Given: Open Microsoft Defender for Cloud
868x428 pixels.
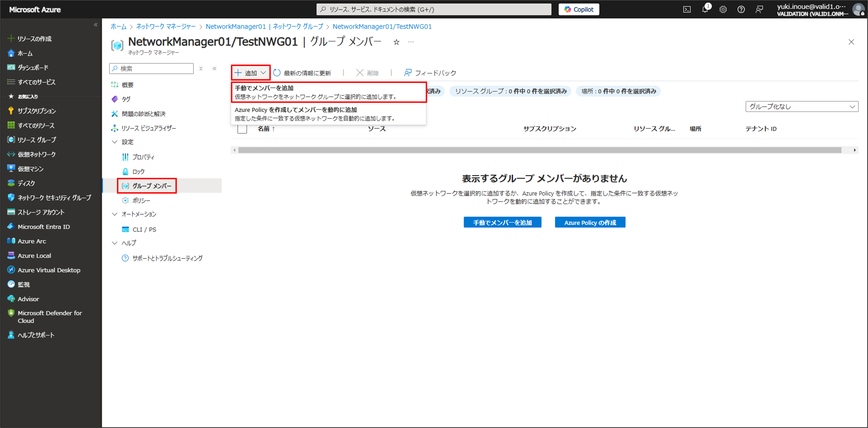Looking at the screenshot, I should [x=45, y=317].
